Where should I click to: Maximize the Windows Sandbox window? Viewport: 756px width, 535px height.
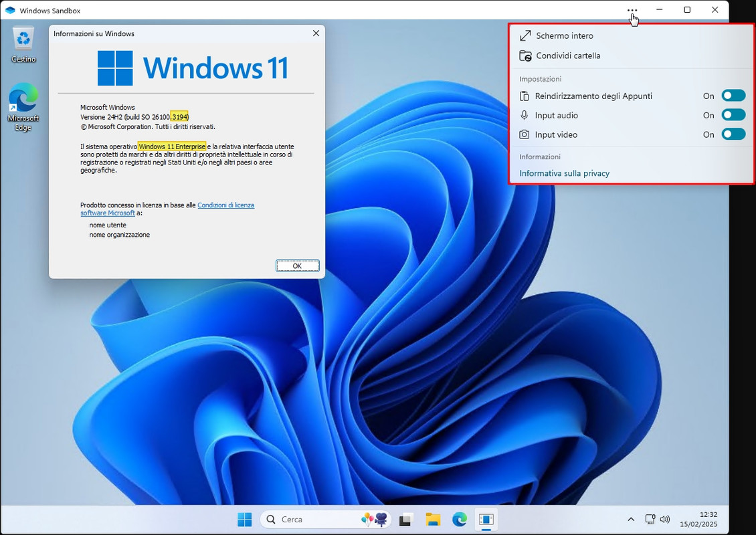687,9
